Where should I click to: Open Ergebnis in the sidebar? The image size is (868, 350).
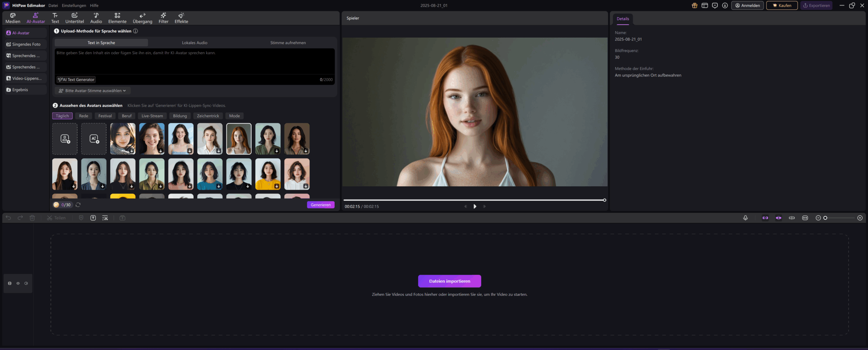tap(25, 90)
